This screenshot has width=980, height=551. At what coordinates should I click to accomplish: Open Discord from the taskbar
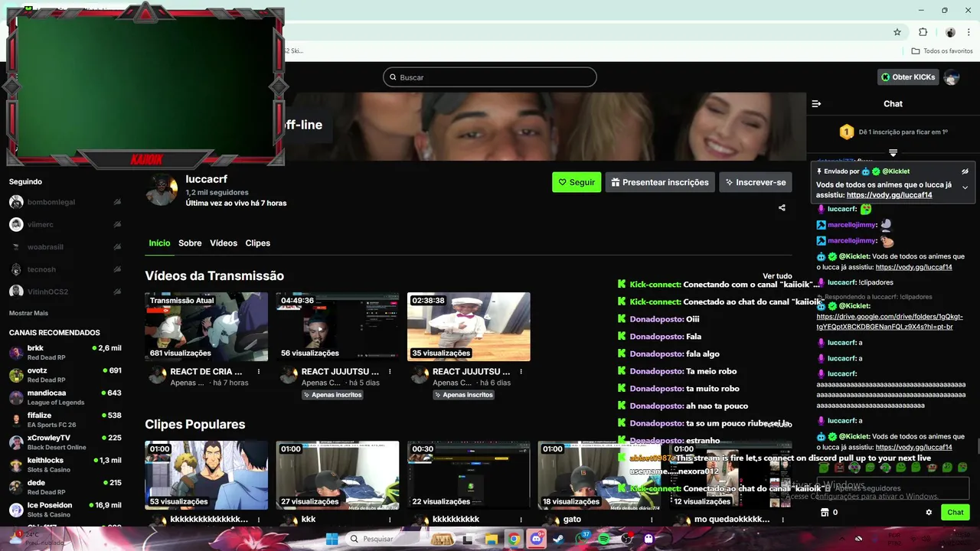pyautogui.click(x=537, y=539)
